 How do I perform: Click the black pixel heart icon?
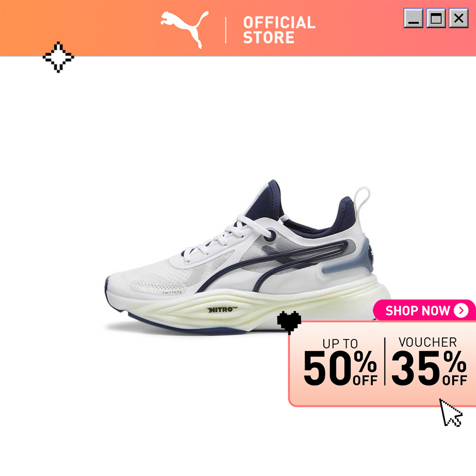click(289, 322)
